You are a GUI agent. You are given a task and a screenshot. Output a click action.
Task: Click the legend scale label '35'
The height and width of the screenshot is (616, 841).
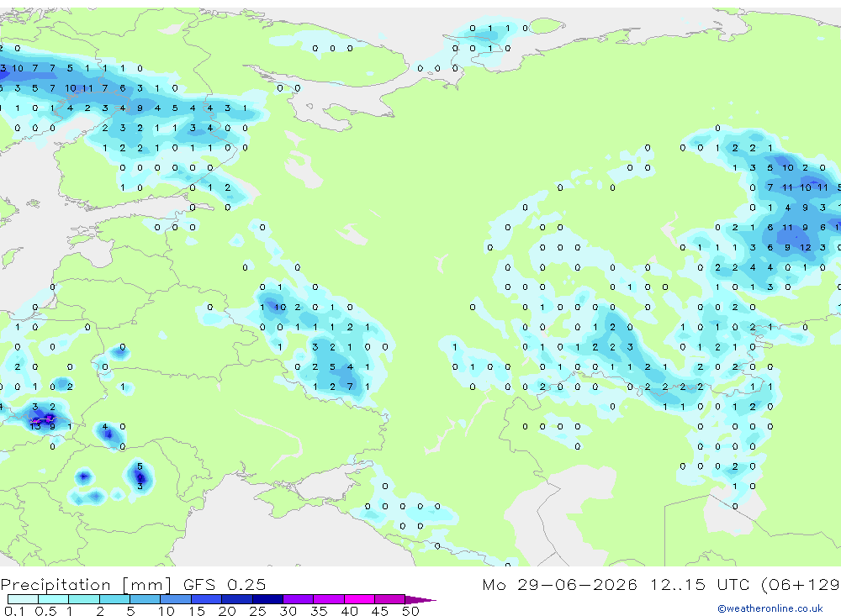[319, 611]
